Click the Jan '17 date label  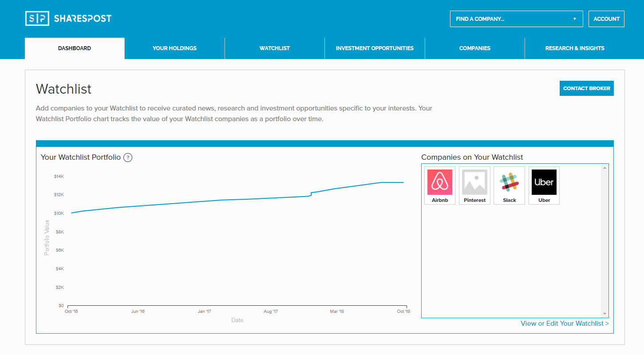tap(204, 312)
